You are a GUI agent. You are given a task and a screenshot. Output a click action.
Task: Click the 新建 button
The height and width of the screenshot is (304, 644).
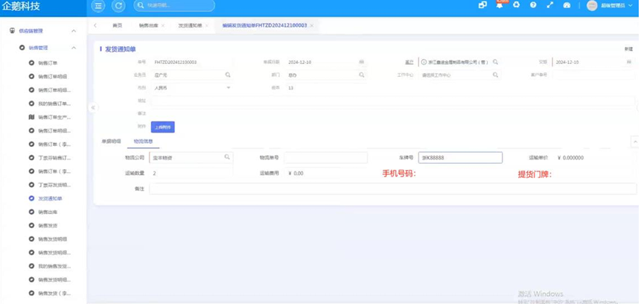click(x=628, y=49)
